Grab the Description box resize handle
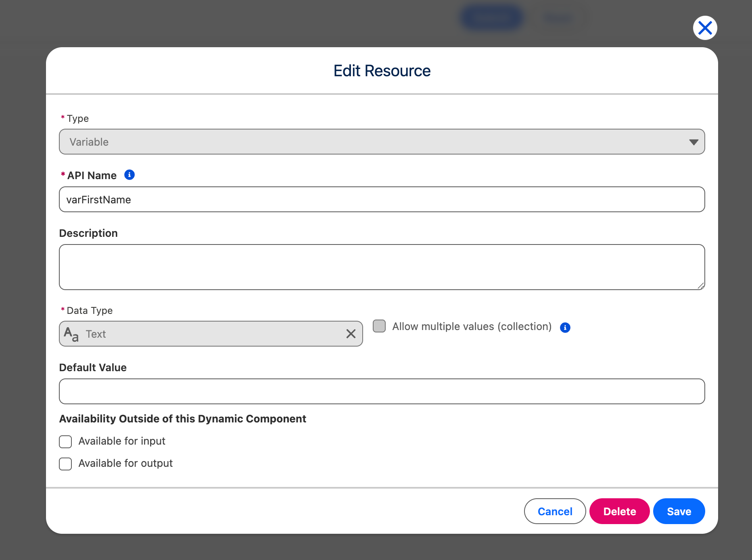Screen dimensions: 752x560 coord(701,286)
